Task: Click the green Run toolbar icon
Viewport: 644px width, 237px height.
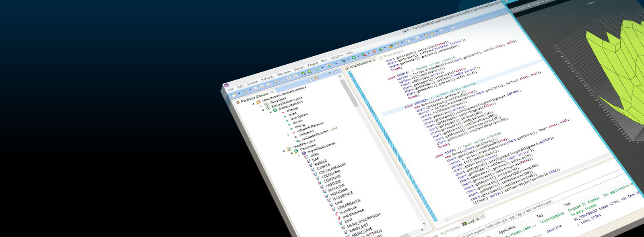Action: tap(354, 57)
